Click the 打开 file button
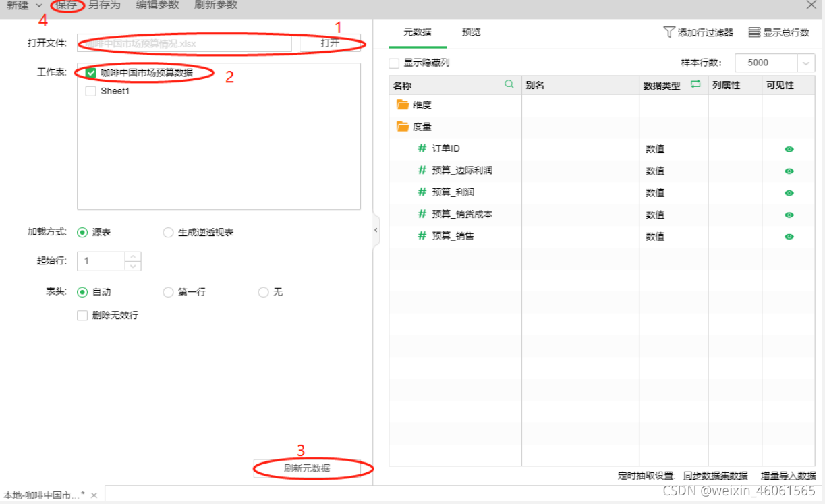The image size is (825, 504). click(x=331, y=43)
